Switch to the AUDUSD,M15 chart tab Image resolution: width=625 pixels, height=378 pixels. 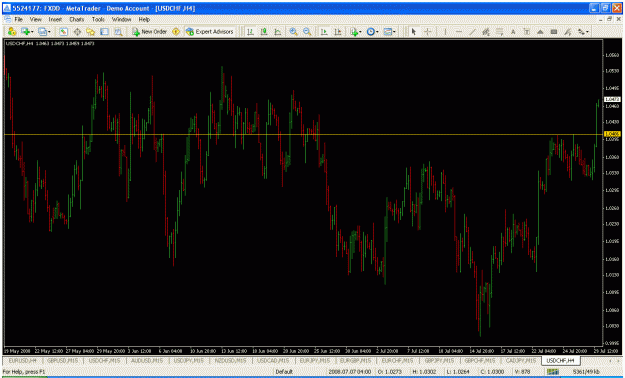(x=147, y=360)
